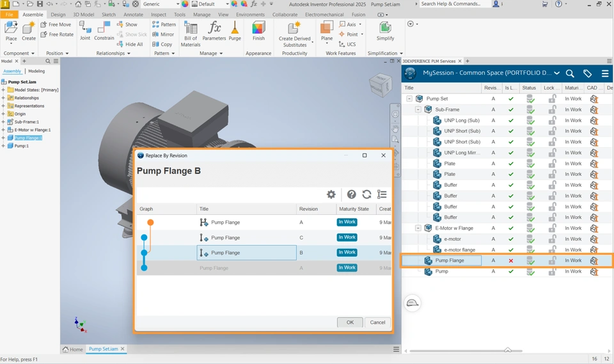The height and width of the screenshot is (364, 614).
Task: Expand Sub-Frame:1 in Model browser
Action: [x=3, y=122]
